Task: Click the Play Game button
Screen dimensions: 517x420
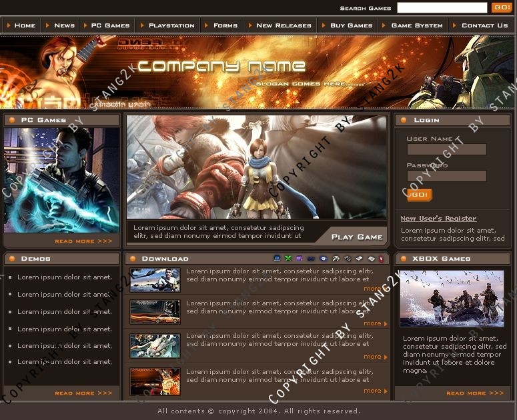Action: [357, 237]
